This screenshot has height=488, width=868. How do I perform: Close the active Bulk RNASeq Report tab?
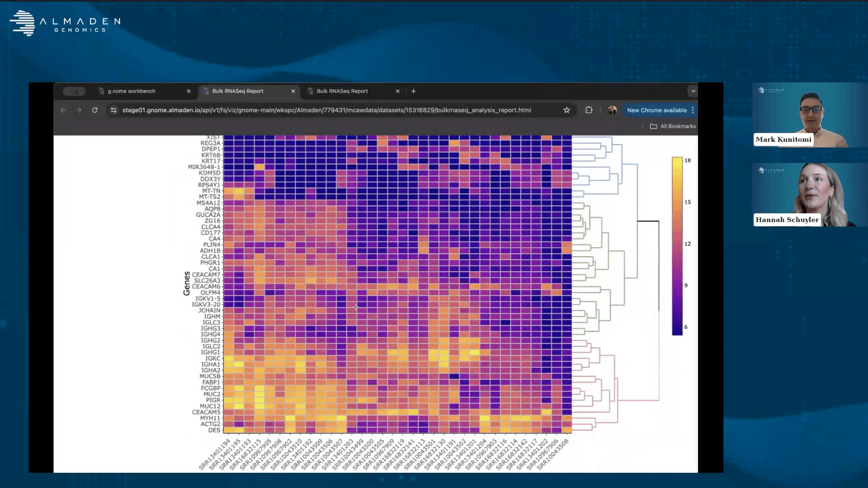[293, 91]
